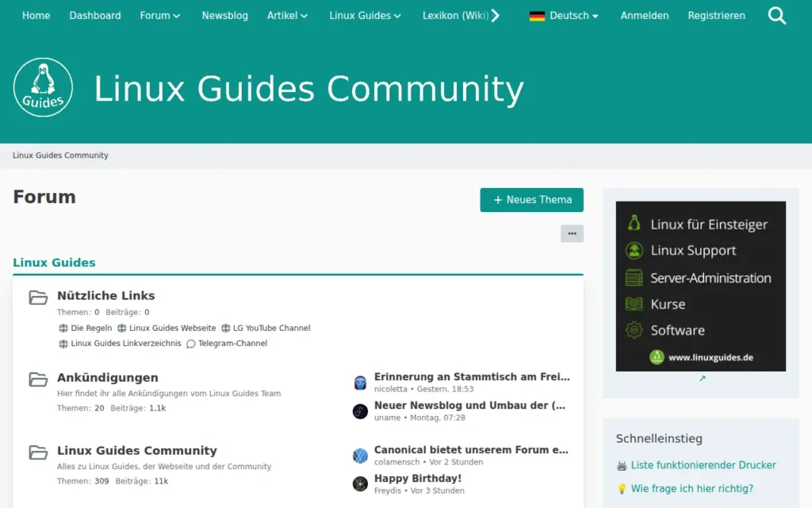
Task: Click the Linux Guides Community header title
Action: (x=308, y=88)
